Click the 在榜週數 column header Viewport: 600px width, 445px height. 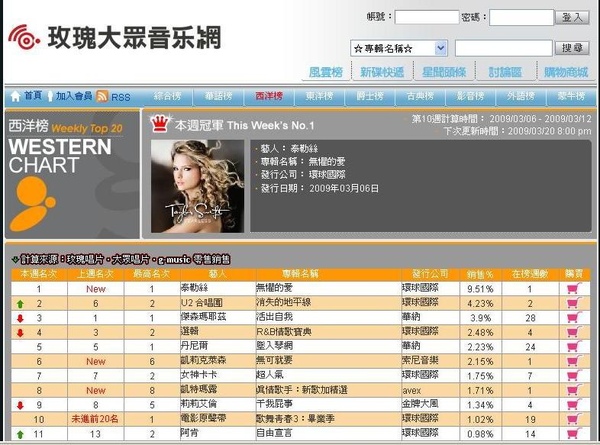click(530, 274)
